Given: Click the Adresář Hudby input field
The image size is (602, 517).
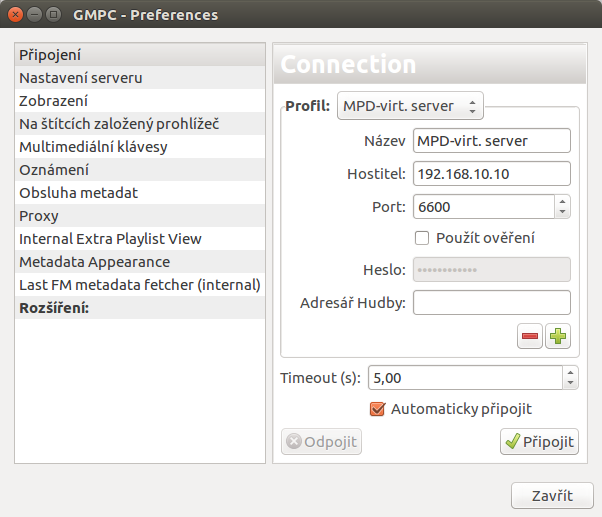Looking at the screenshot, I should coord(492,302).
